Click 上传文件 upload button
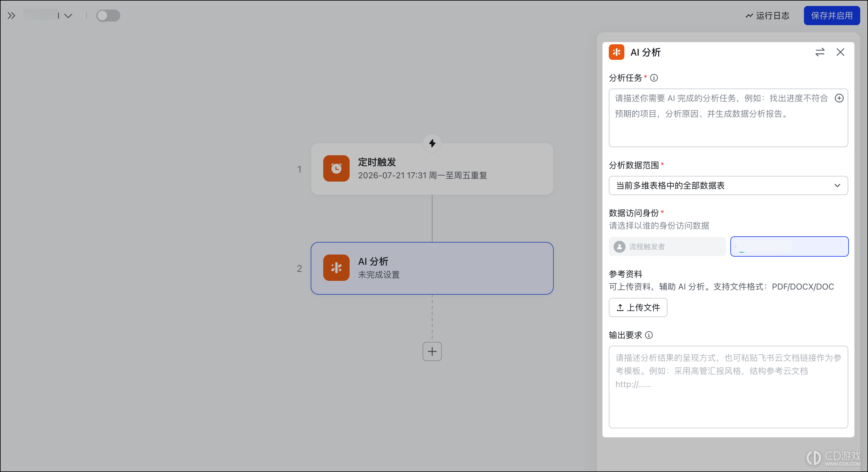 [638, 307]
